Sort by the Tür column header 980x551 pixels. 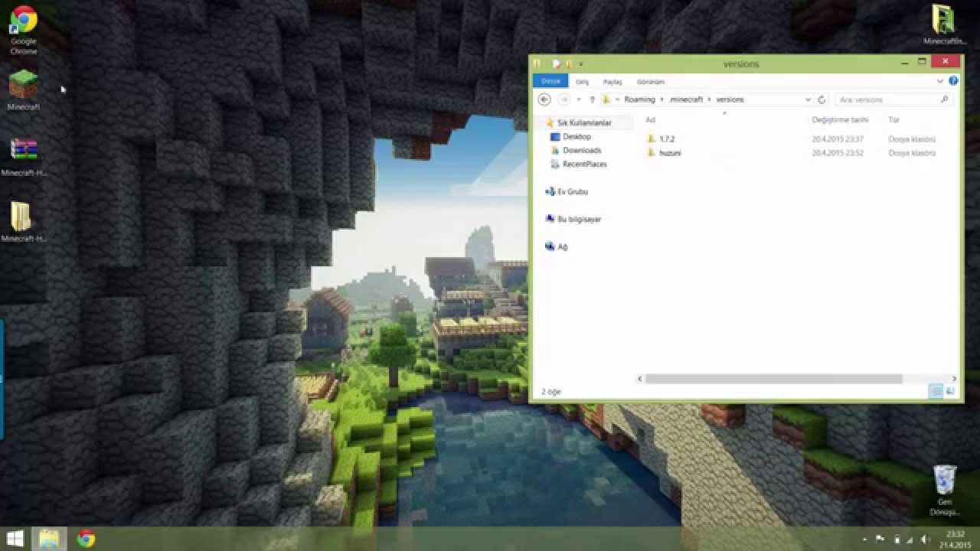point(893,120)
